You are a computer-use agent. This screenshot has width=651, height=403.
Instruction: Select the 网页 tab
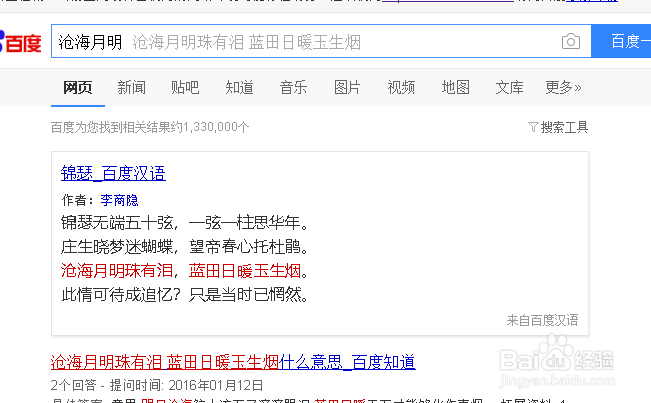[x=78, y=88]
